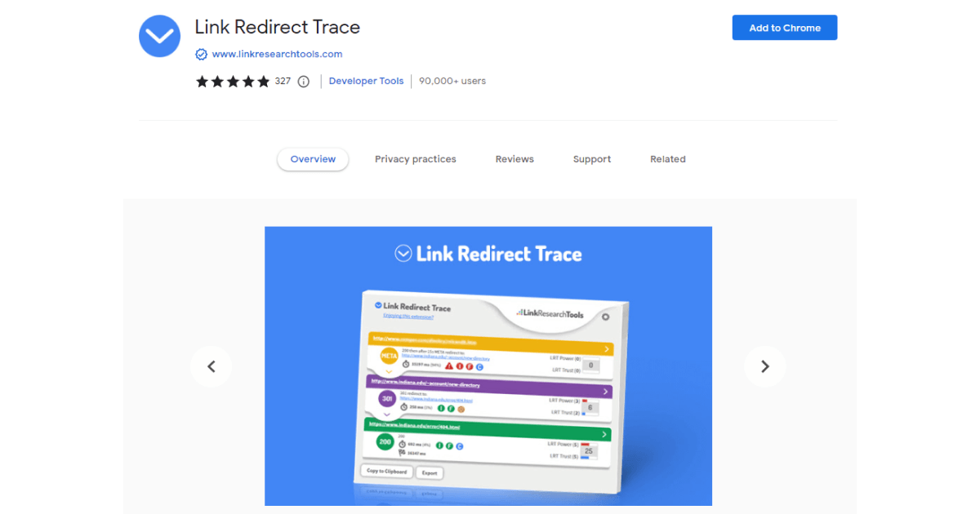Click the Link Redirect Trace title heading
Screen dimensions: 980x514
[x=278, y=27]
